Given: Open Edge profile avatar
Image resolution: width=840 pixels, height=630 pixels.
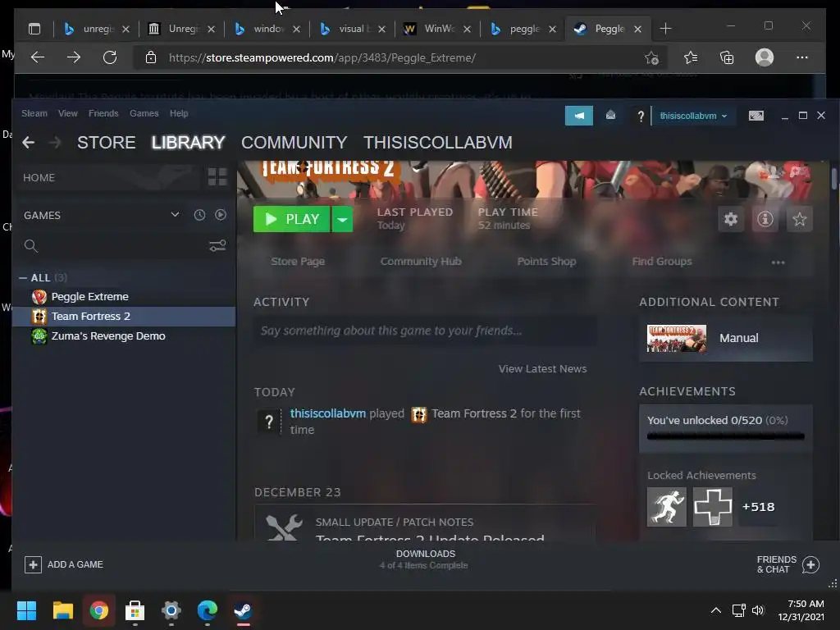Looking at the screenshot, I should 765,57.
